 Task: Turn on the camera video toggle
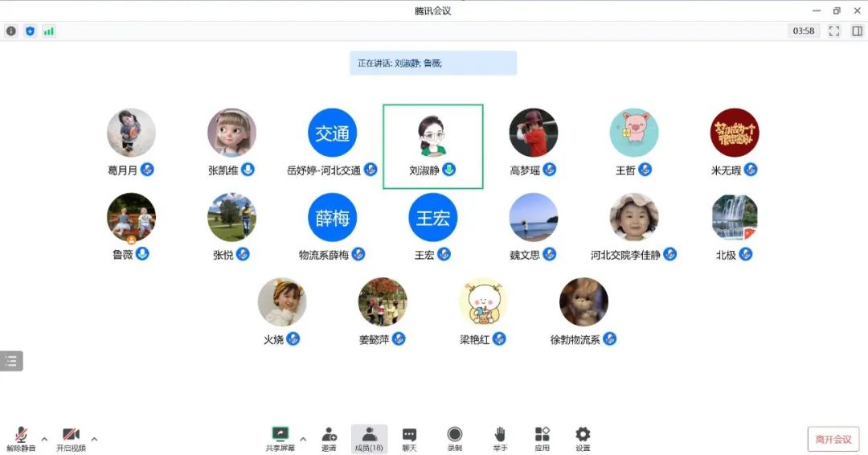pyautogui.click(x=71, y=439)
